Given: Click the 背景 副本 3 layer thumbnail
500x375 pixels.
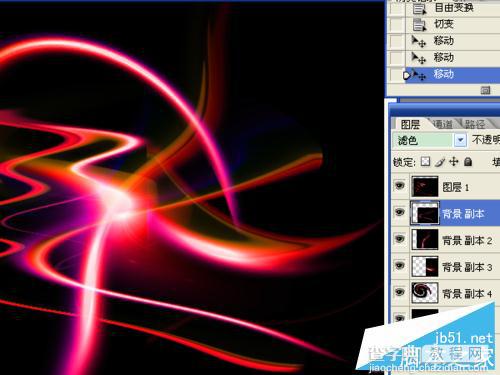Looking at the screenshot, I should 425,266.
